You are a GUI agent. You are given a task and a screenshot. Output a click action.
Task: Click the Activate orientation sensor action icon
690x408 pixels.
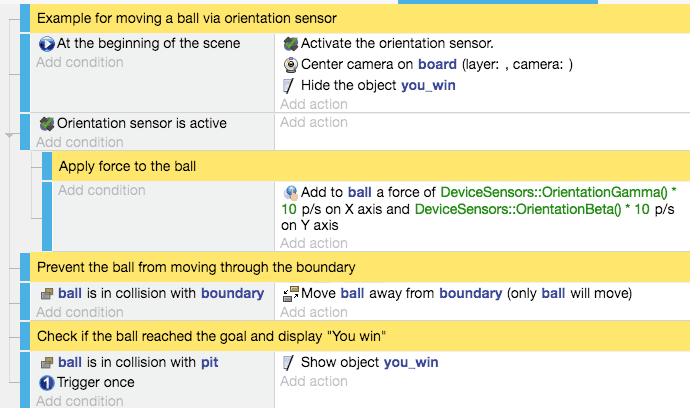(290, 44)
